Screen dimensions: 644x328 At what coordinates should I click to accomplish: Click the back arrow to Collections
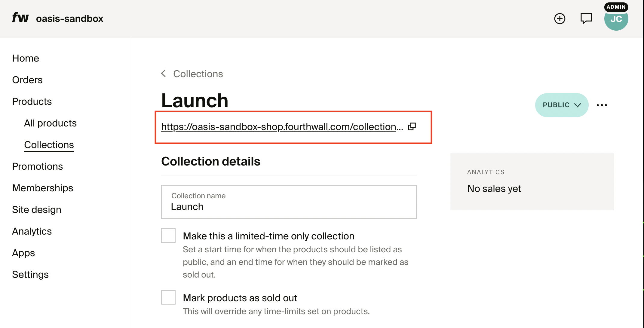pyautogui.click(x=164, y=74)
